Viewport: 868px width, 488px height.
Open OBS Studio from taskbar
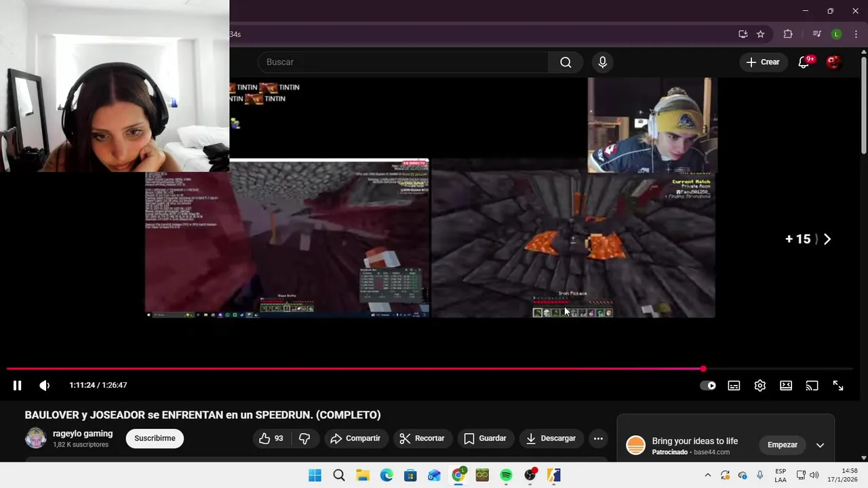click(530, 475)
